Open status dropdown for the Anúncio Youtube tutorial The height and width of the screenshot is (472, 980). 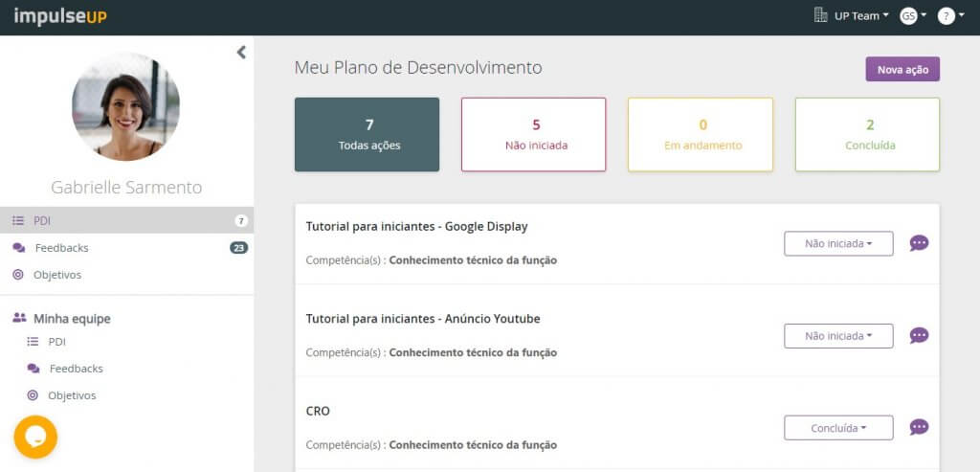click(838, 336)
